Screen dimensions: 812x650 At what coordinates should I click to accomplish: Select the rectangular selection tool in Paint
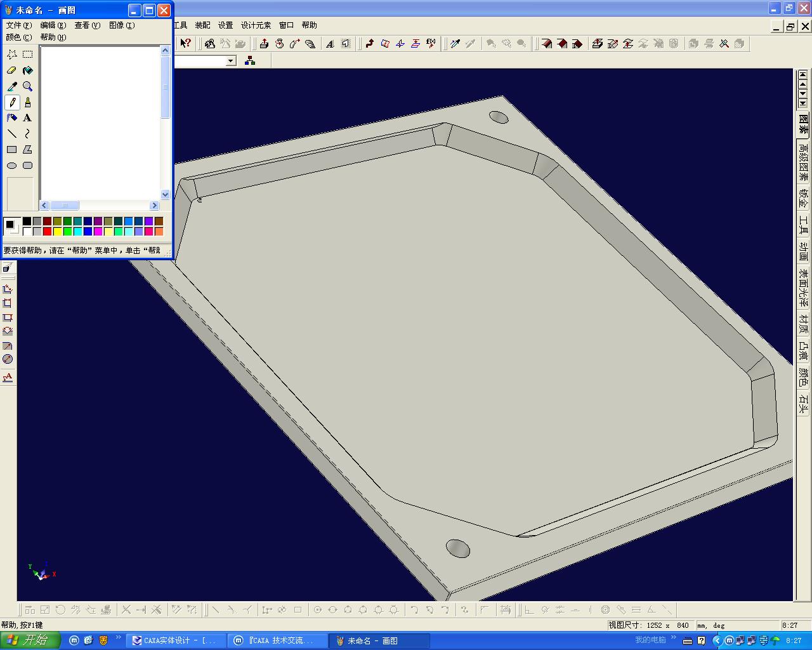pyautogui.click(x=27, y=55)
